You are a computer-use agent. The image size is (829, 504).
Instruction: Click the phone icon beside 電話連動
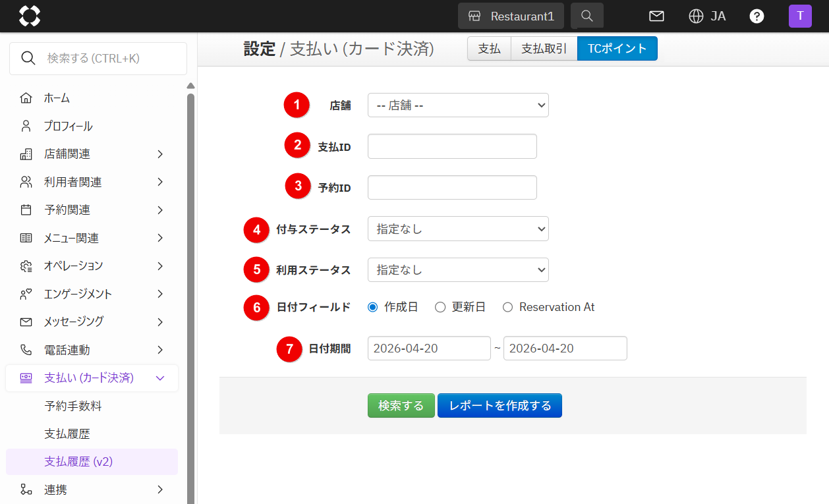tap(26, 350)
